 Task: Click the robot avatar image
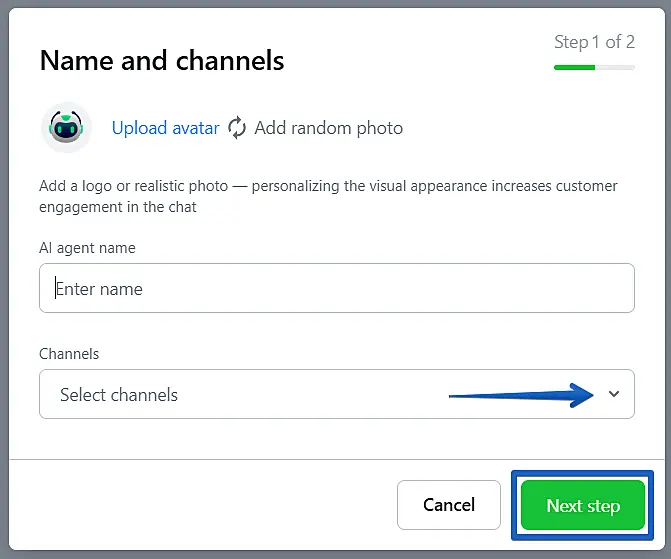tap(66, 127)
